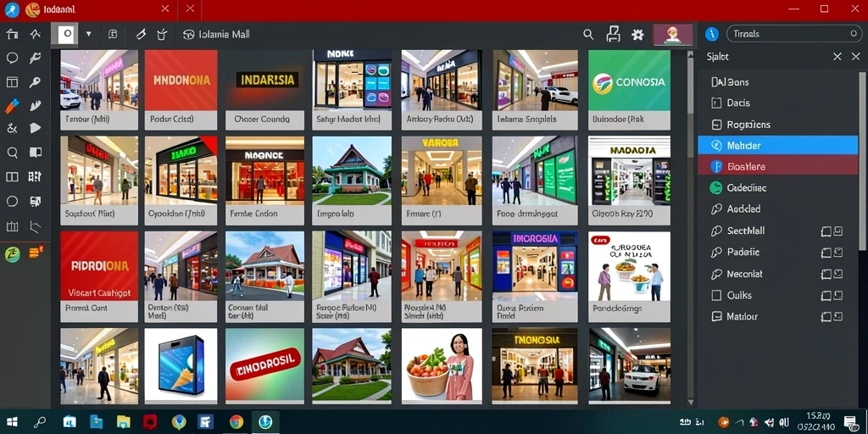Select the Cadediiac item with green icon
This screenshot has height=434, width=868.
[778, 187]
